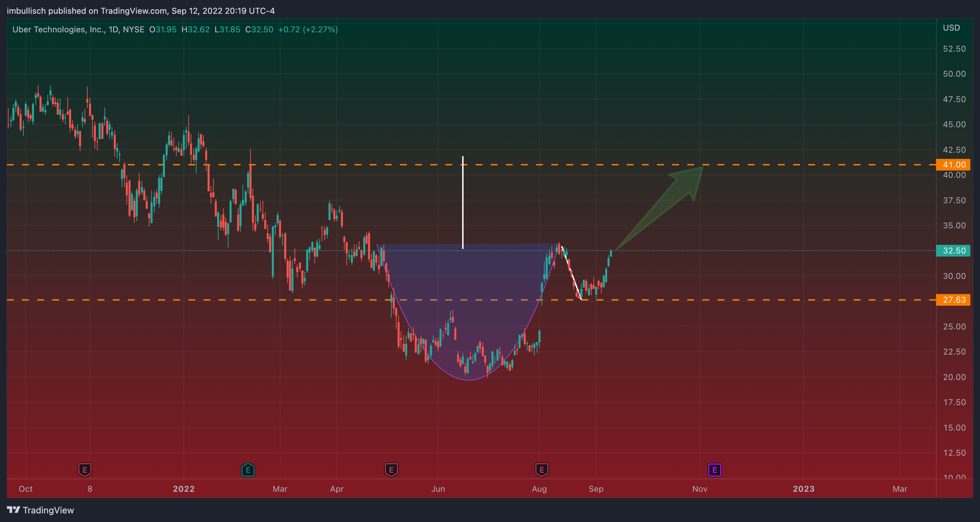Click the Oct label on time axis
The image size is (980, 522).
point(25,489)
